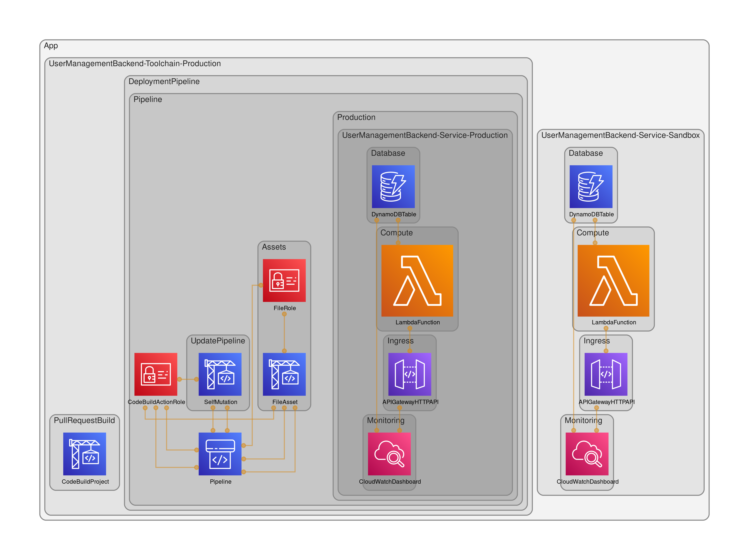Click the DeploymentPipeline group label

[164, 82]
